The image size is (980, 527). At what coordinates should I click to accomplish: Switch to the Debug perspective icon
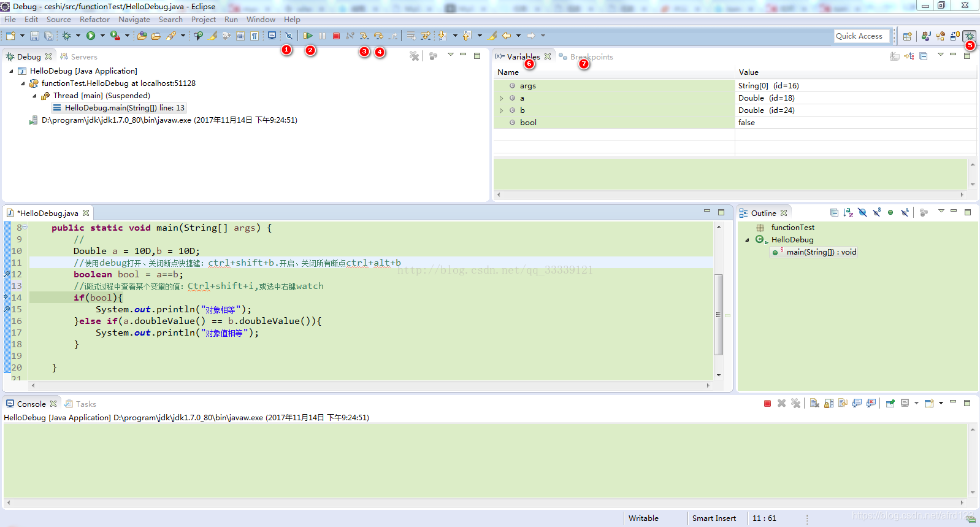(969, 36)
